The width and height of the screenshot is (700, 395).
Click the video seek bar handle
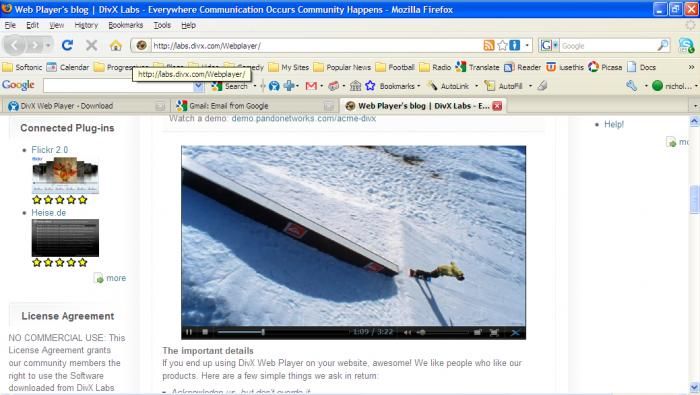(263, 332)
